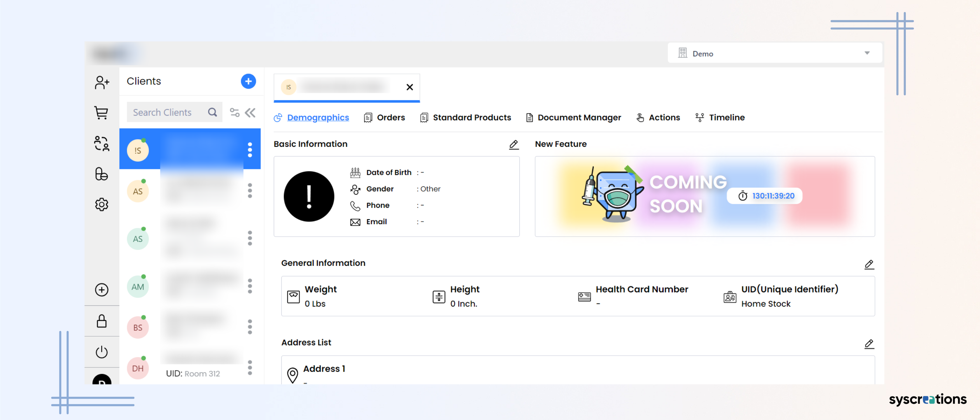Open three-dot menu for AM client

tap(250, 286)
